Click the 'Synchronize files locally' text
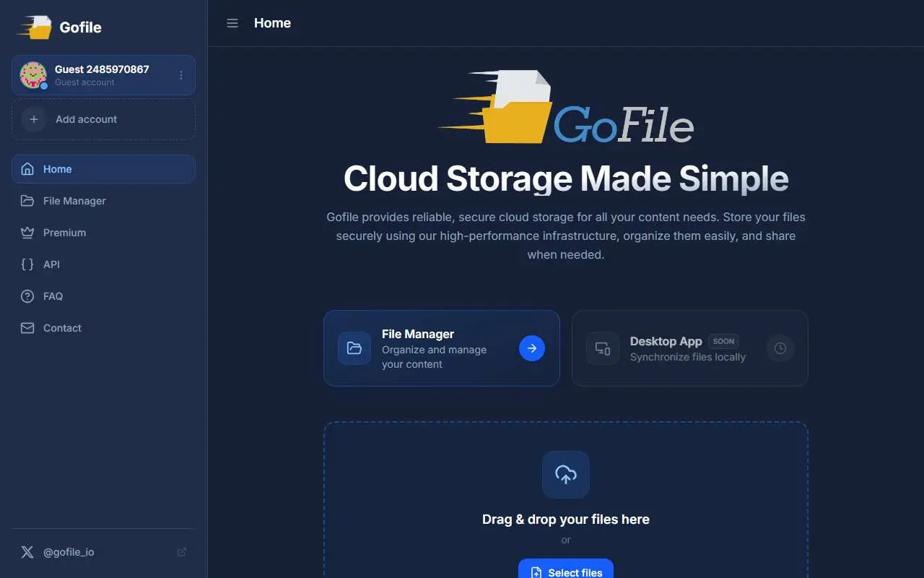 (688, 357)
